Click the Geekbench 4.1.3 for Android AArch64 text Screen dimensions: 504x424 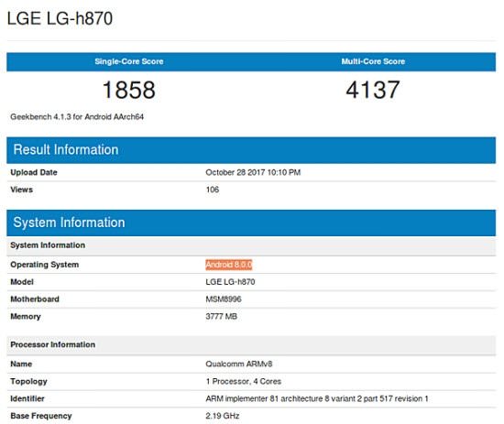pyautogui.click(x=77, y=116)
